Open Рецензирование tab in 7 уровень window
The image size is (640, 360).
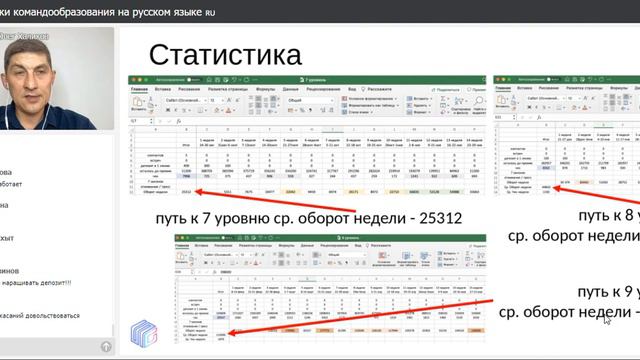click(324, 89)
